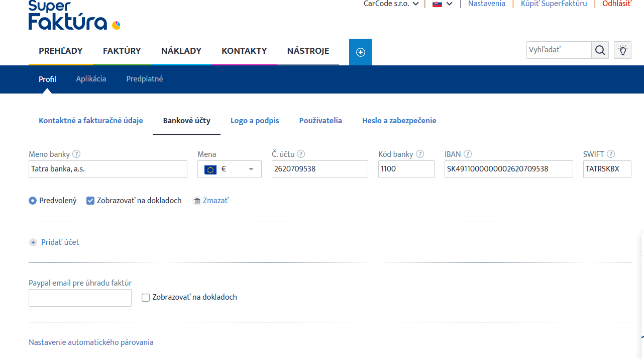Open the FAKTÚRY menu

point(122,51)
